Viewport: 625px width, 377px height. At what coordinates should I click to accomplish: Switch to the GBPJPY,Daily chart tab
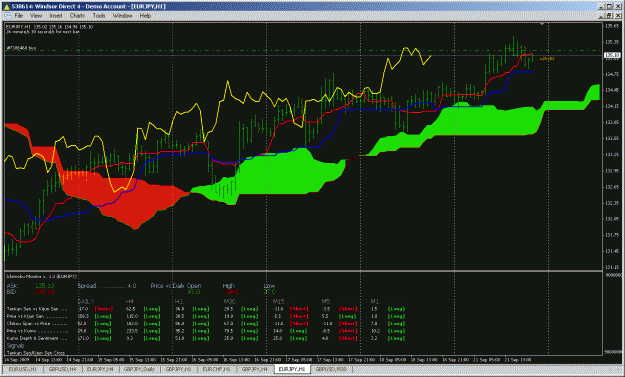(139, 369)
